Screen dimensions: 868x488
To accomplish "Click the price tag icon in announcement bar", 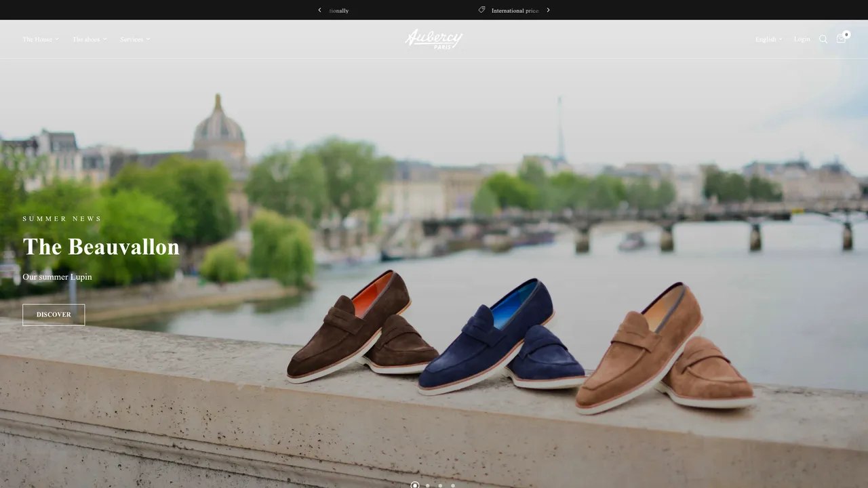I will click(481, 10).
